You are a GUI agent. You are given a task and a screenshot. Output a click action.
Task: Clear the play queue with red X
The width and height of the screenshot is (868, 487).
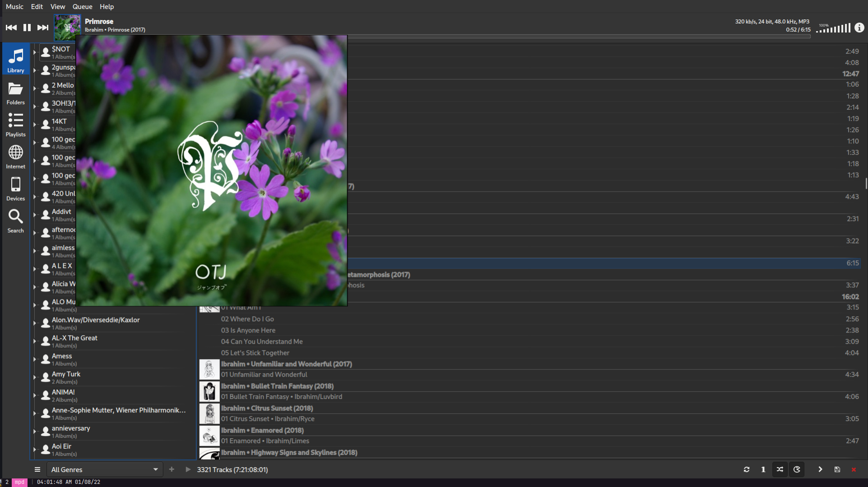(854, 470)
